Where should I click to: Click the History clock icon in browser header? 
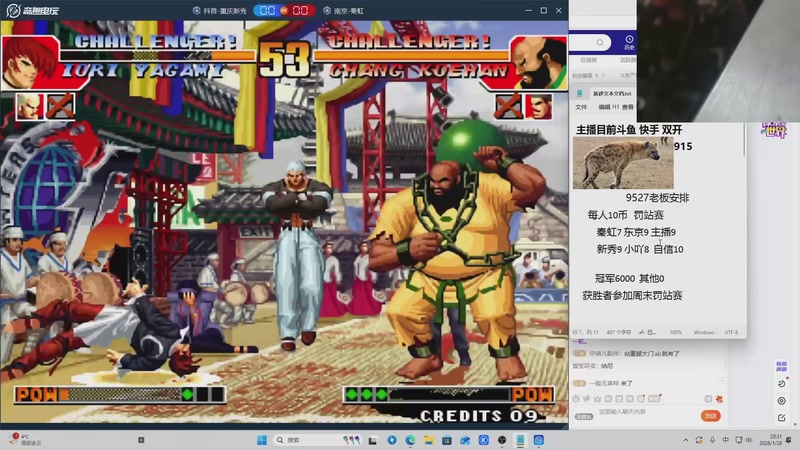629,40
